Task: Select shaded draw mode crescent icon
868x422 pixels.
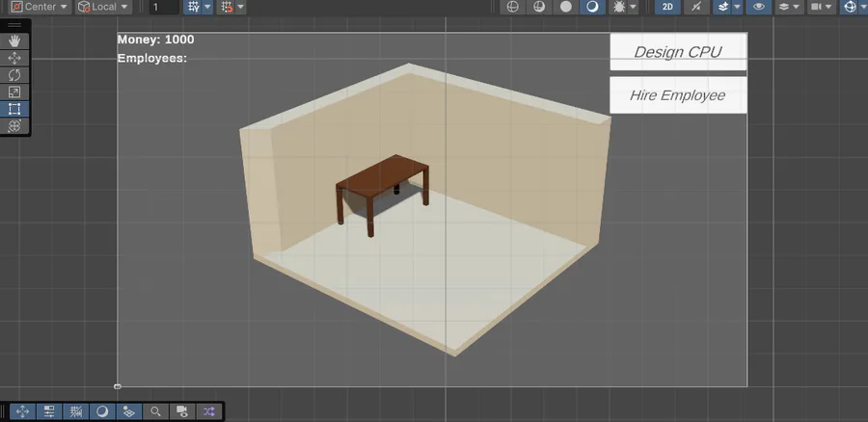Action: pyautogui.click(x=592, y=7)
